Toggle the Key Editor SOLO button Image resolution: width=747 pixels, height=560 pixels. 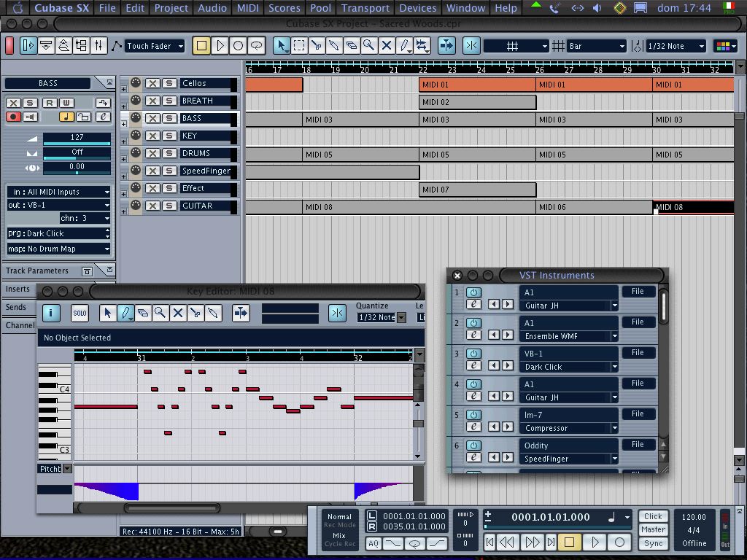(x=80, y=313)
